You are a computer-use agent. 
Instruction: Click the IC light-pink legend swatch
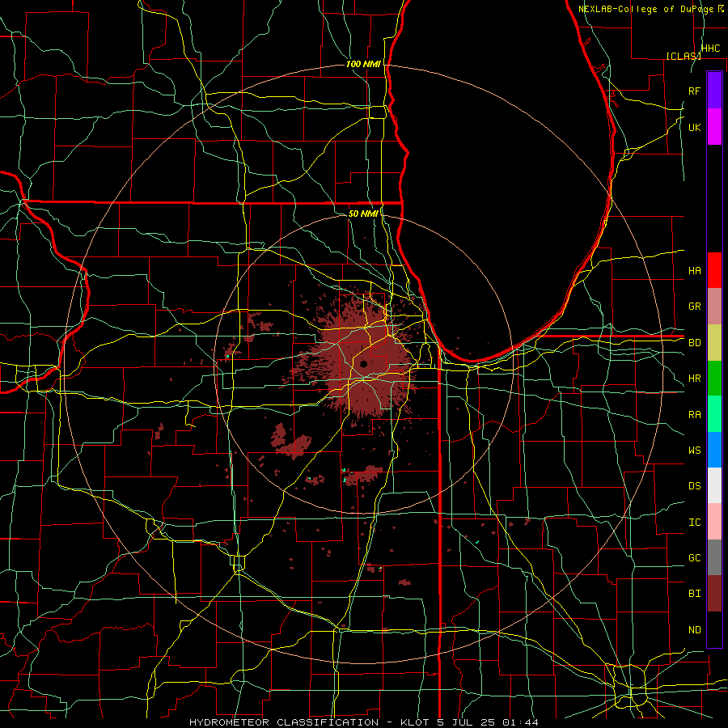click(x=714, y=522)
